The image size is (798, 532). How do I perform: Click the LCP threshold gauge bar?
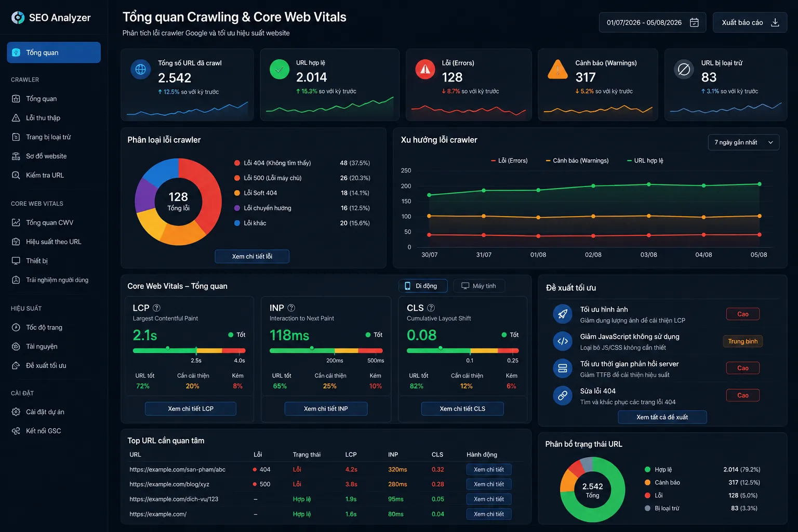[x=189, y=351]
